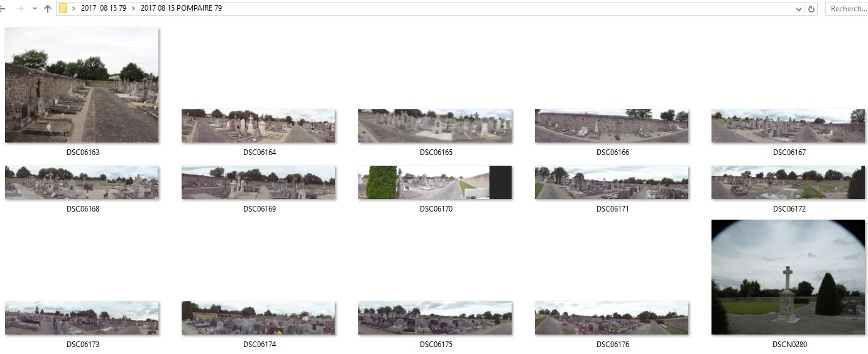This screenshot has height=354, width=868.
Task: Click the file name 'DSCN0280'
Action: point(789,345)
